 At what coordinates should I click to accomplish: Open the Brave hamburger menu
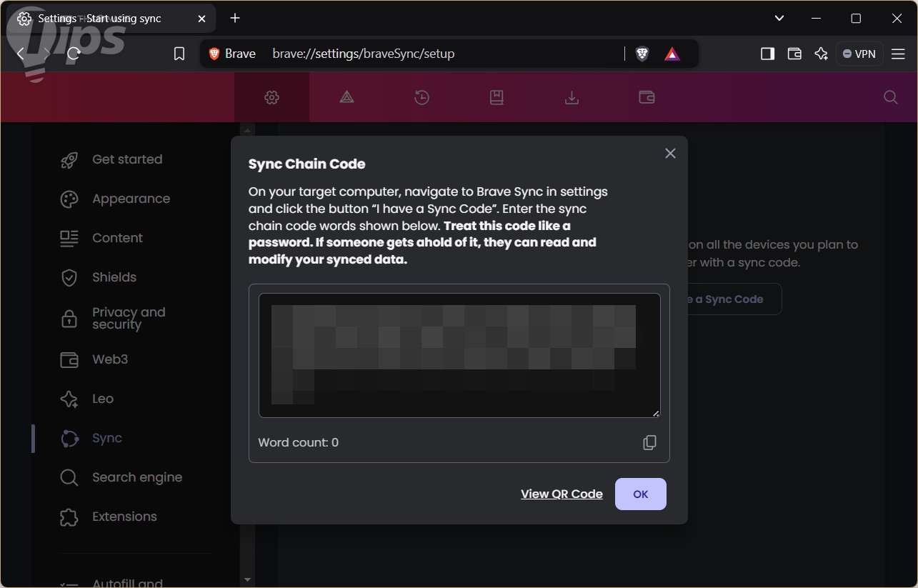tap(898, 54)
